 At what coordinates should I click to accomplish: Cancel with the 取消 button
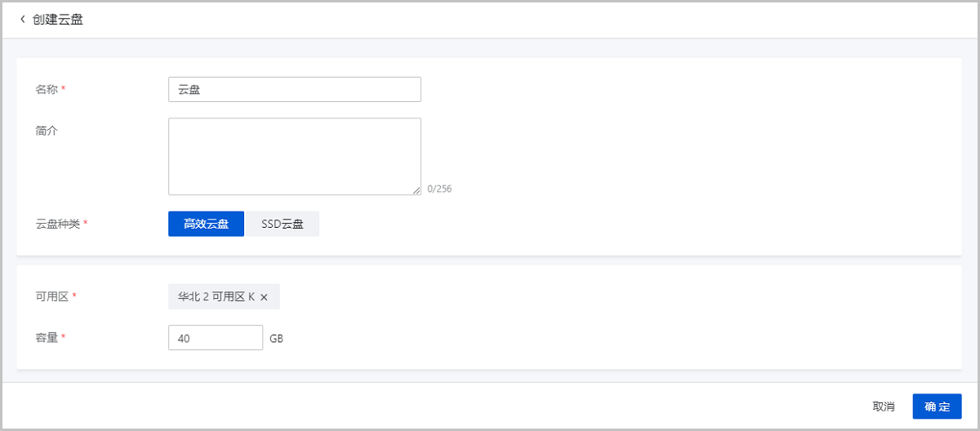click(884, 407)
